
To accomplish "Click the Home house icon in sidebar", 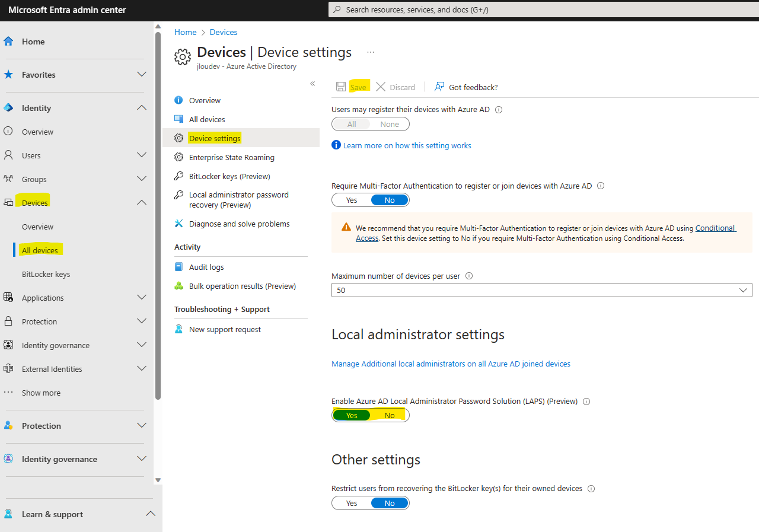I will [x=8, y=42].
